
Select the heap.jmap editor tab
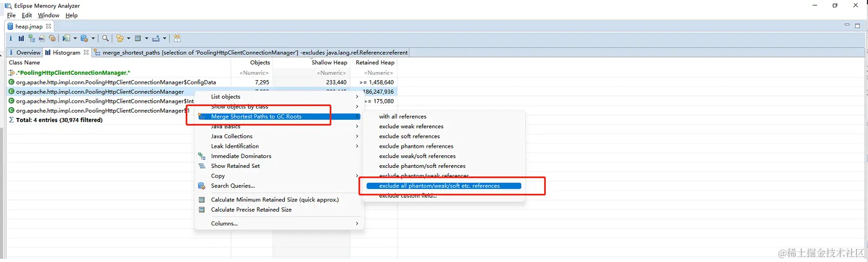(29, 26)
